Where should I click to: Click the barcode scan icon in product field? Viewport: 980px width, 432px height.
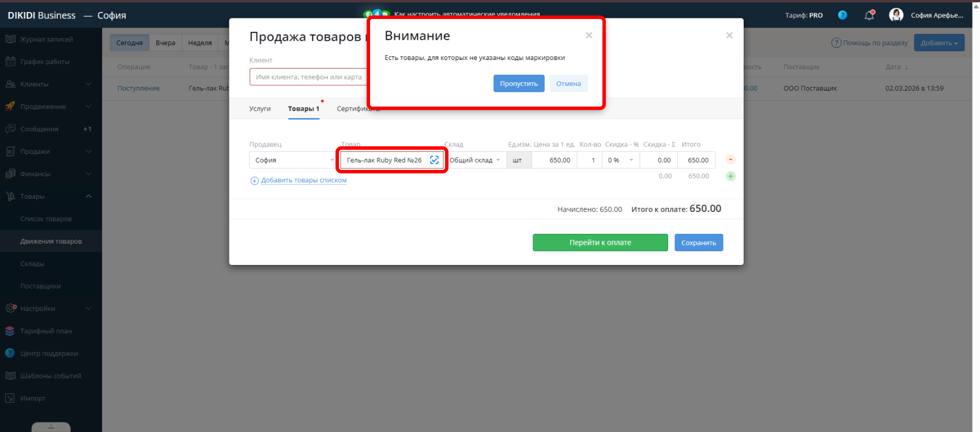(434, 160)
